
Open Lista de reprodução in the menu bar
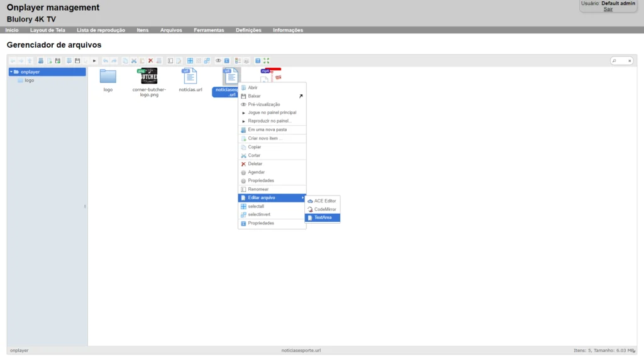pos(101,30)
